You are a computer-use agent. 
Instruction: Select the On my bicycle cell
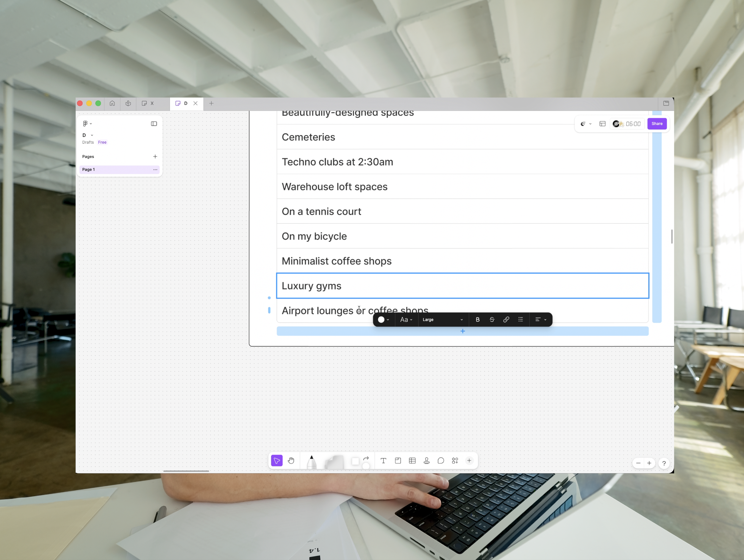pyautogui.click(x=462, y=236)
